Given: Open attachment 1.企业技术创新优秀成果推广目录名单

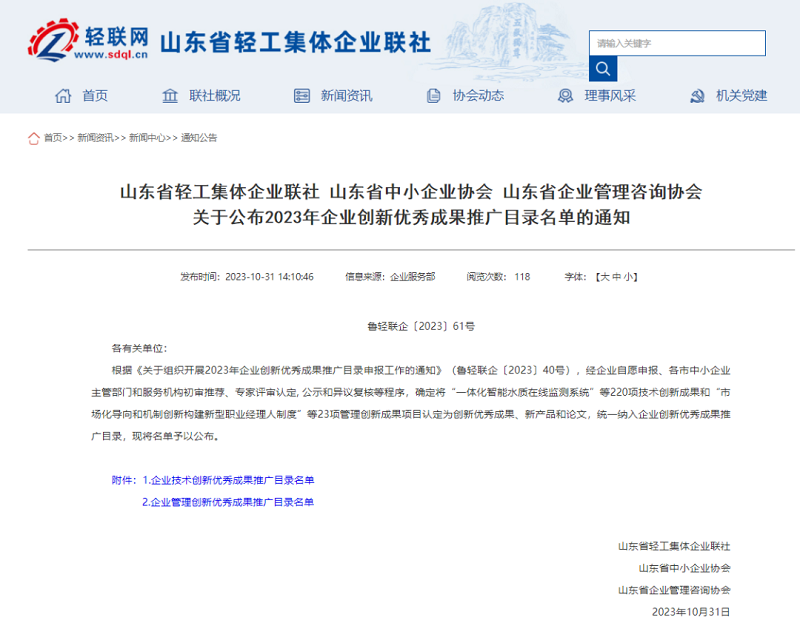Looking at the screenshot, I should point(228,480).
